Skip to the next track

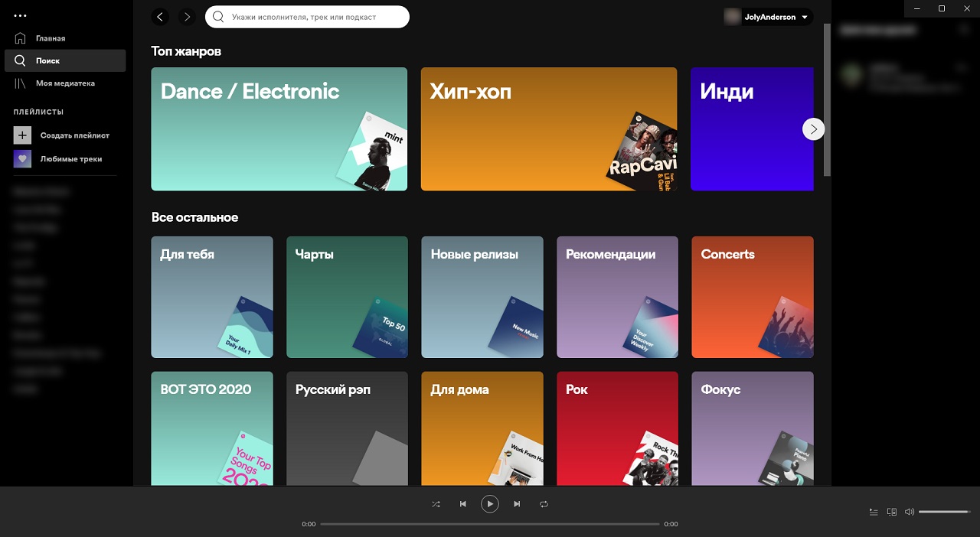tap(517, 504)
